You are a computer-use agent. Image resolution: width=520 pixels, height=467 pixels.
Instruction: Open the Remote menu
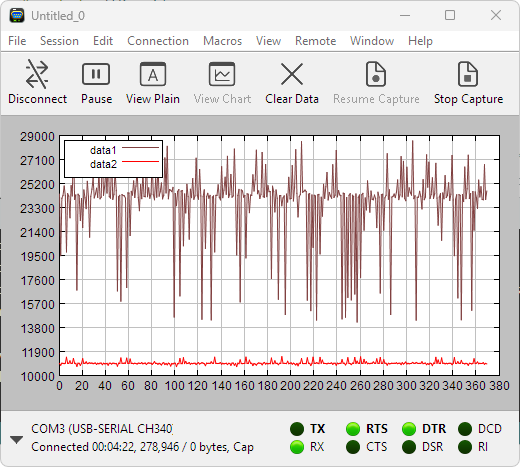[x=315, y=41]
